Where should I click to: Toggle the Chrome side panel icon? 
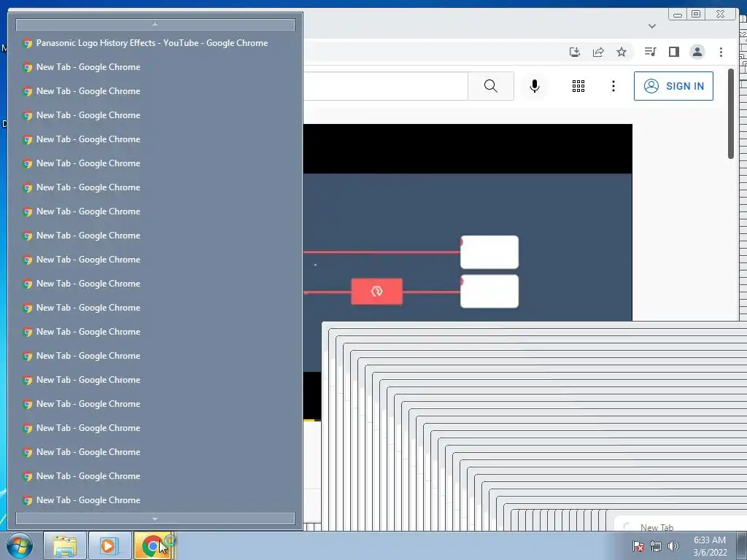point(673,52)
